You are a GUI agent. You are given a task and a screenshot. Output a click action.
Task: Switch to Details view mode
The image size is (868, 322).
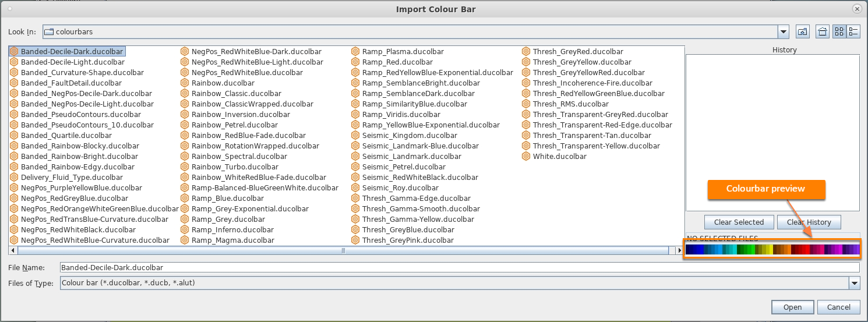(853, 31)
